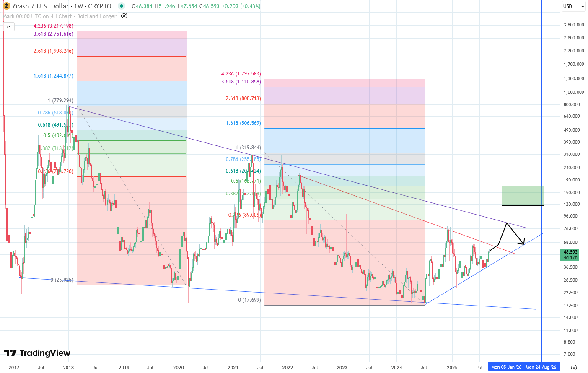Collapse the indicator legend with the chevron

point(8,27)
